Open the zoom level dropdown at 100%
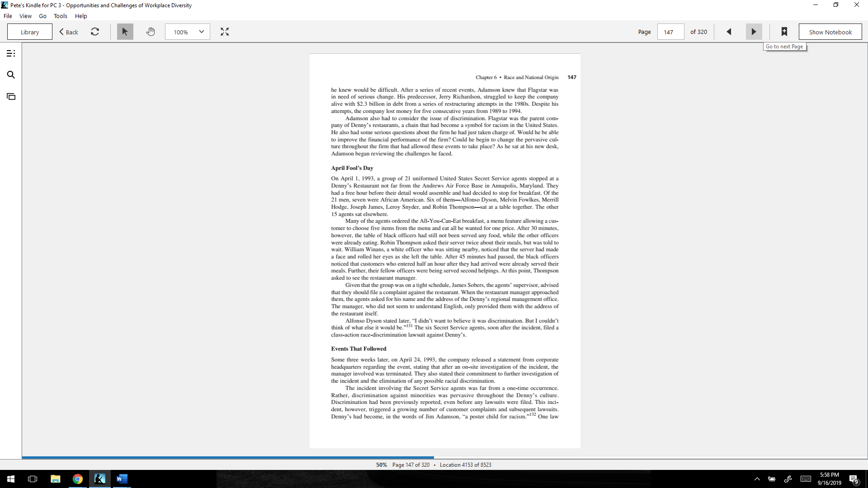Image resolution: width=868 pixels, height=488 pixels. pos(188,32)
